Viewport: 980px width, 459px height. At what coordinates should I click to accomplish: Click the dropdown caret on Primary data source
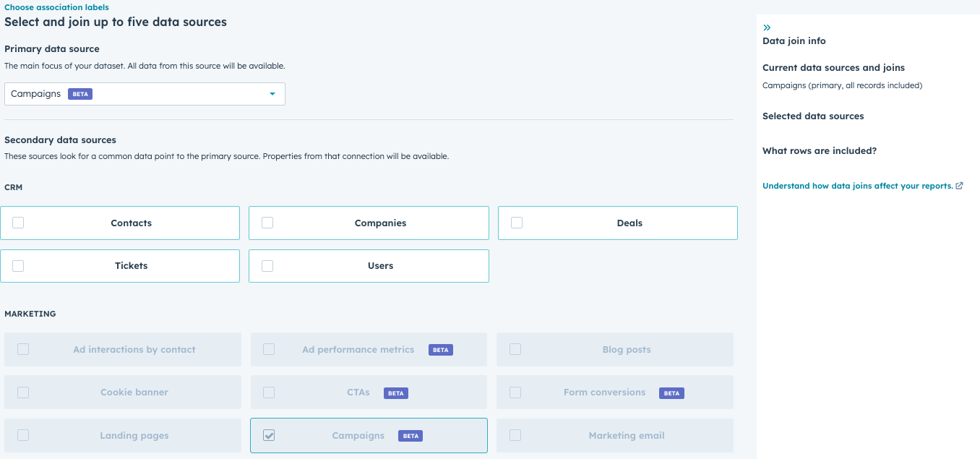tap(272, 93)
